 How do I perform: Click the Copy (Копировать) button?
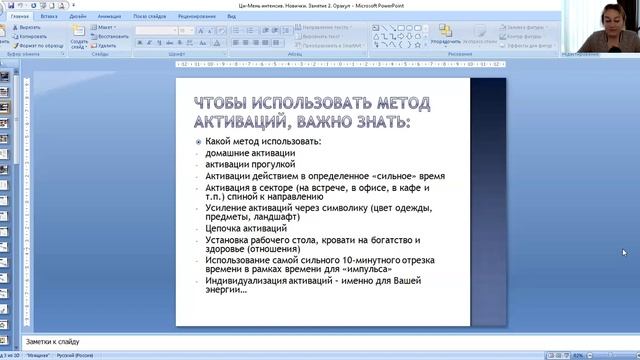click(x=29, y=36)
